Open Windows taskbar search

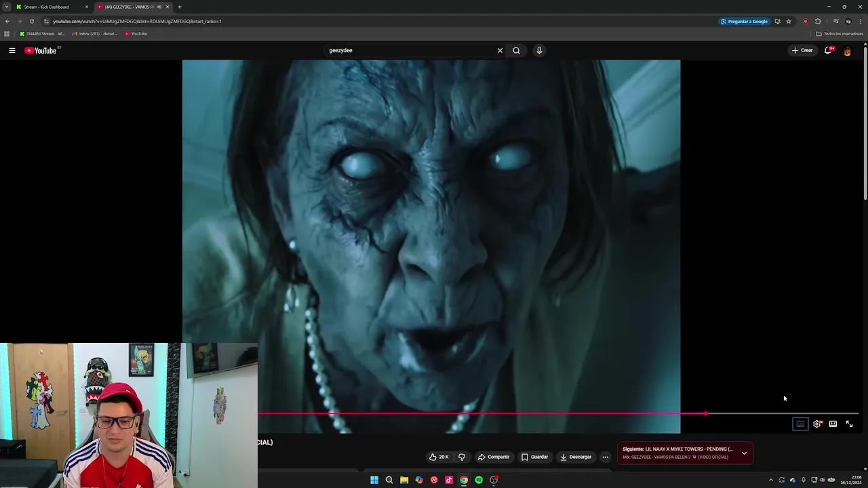389,480
